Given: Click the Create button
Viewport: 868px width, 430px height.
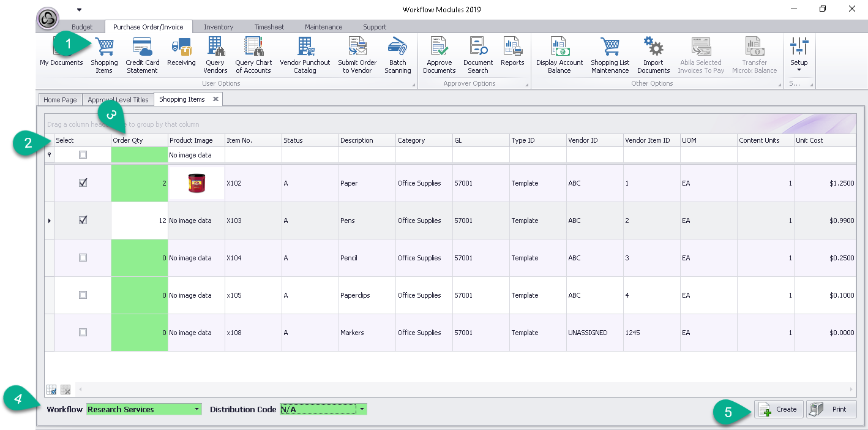Looking at the screenshot, I should point(779,409).
